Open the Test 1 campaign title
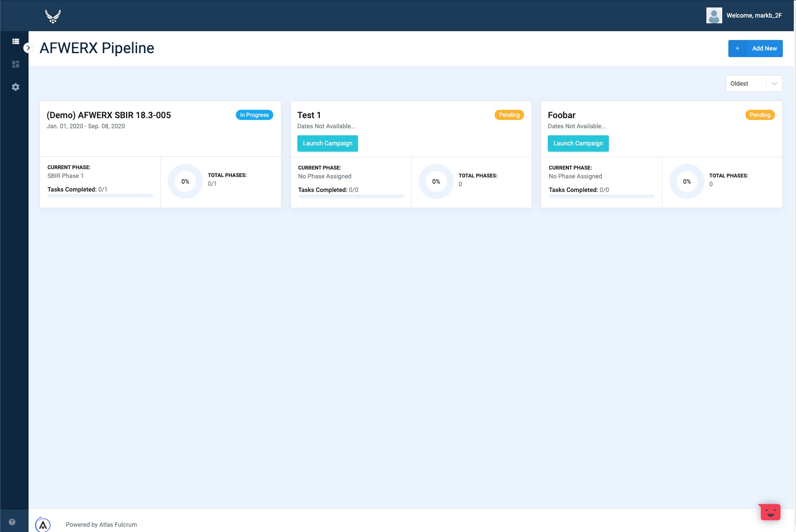 coord(309,115)
